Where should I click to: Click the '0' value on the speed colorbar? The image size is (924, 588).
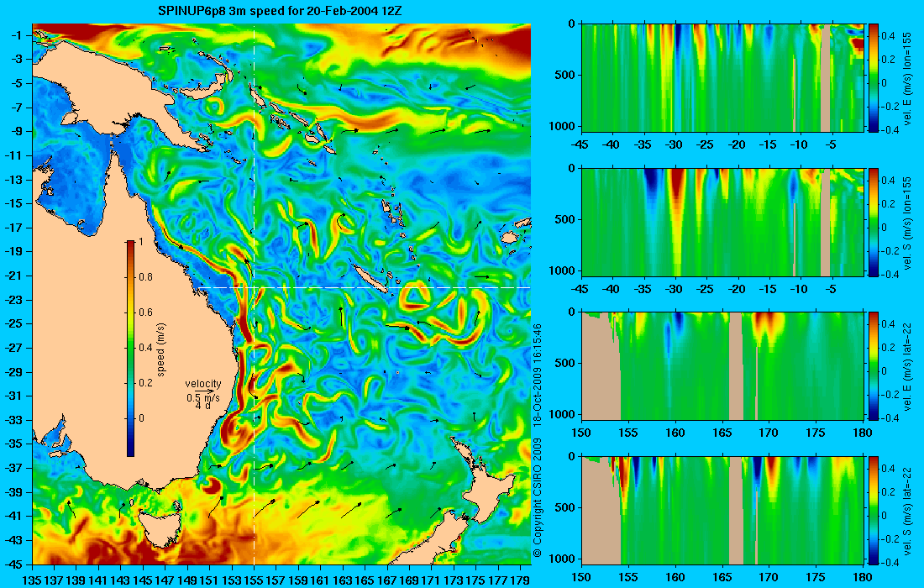[x=141, y=418]
